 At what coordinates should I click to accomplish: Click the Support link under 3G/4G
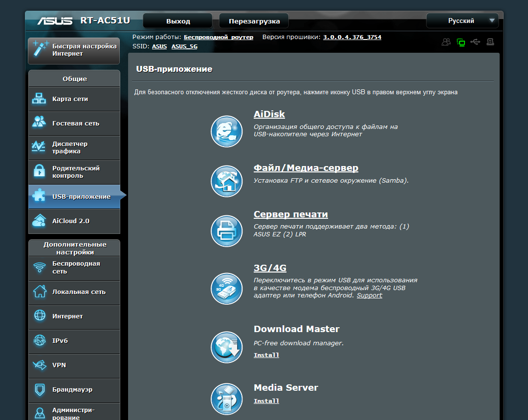(x=370, y=295)
